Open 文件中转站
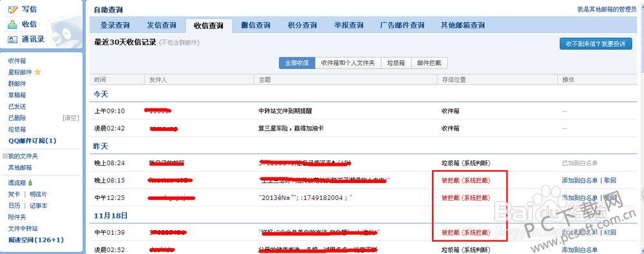Image resolution: width=644 pixels, height=254 pixels. pyautogui.click(x=23, y=229)
